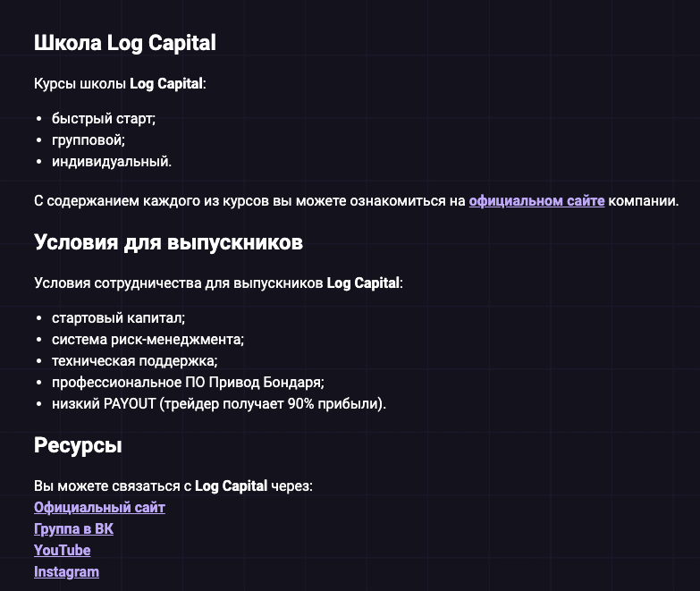Select the "Ресурсы" heading
Screen dimensions: 700x591
pyautogui.click(x=78, y=445)
